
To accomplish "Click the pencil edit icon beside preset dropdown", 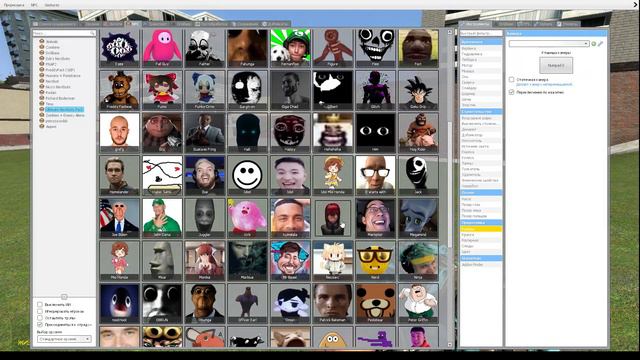I will (600, 44).
